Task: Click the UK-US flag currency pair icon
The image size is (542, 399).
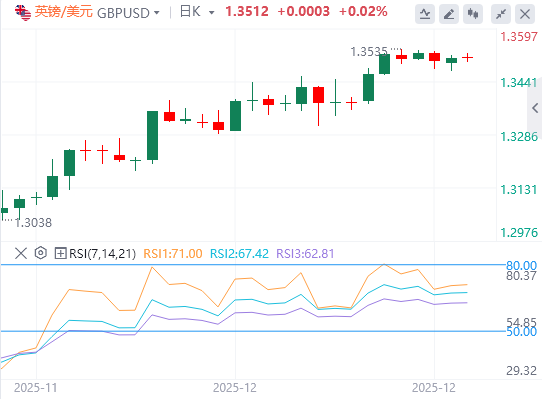Action: (23, 12)
